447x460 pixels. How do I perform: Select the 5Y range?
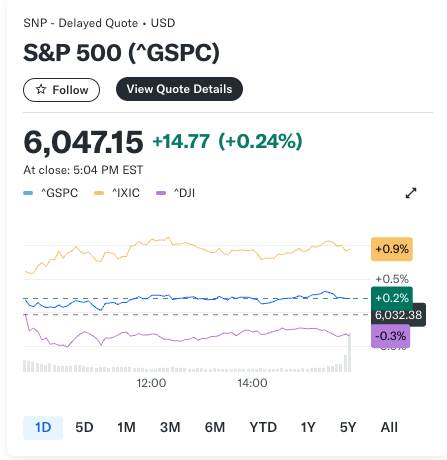pos(348,428)
